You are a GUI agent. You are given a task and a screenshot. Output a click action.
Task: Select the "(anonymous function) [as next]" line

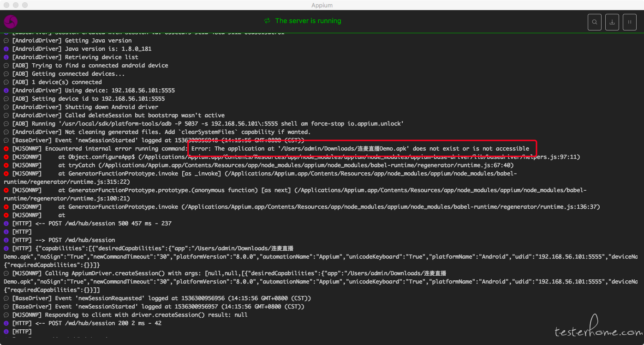295,194
